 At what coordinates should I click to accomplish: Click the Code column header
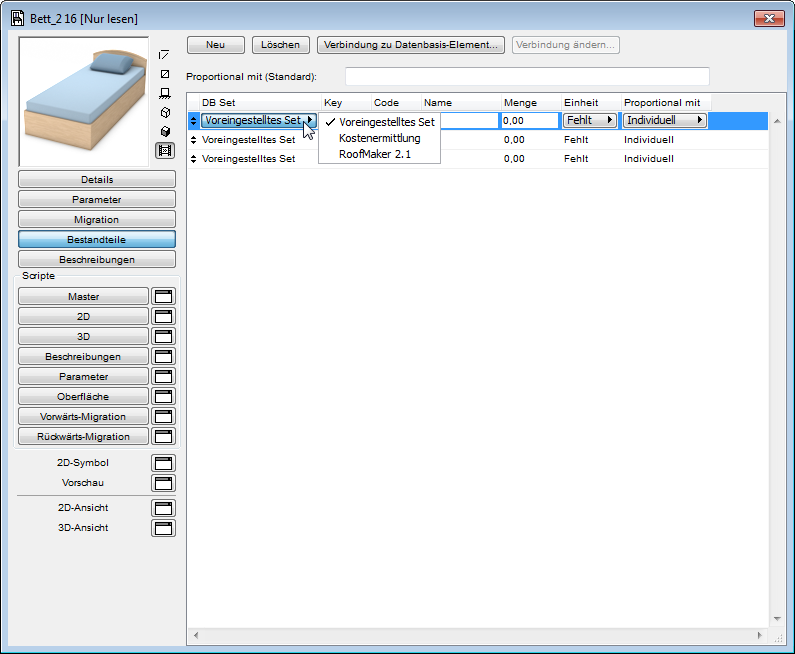tap(396, 102)
